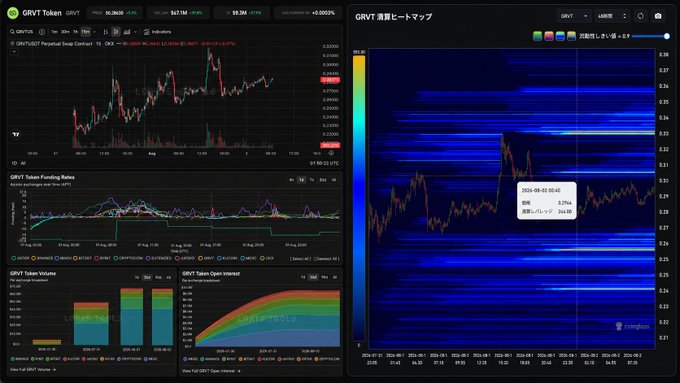Refresh the liquidation heatmap

coord(641,16)
